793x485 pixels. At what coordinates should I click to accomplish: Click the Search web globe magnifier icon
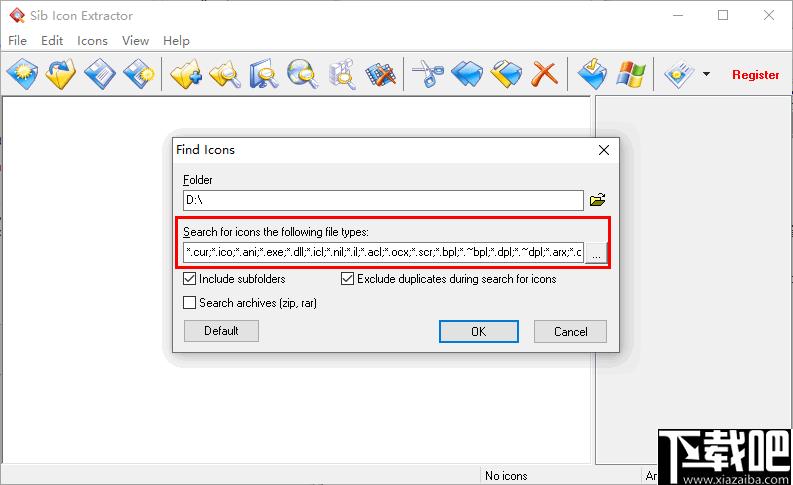coord(302,74)
